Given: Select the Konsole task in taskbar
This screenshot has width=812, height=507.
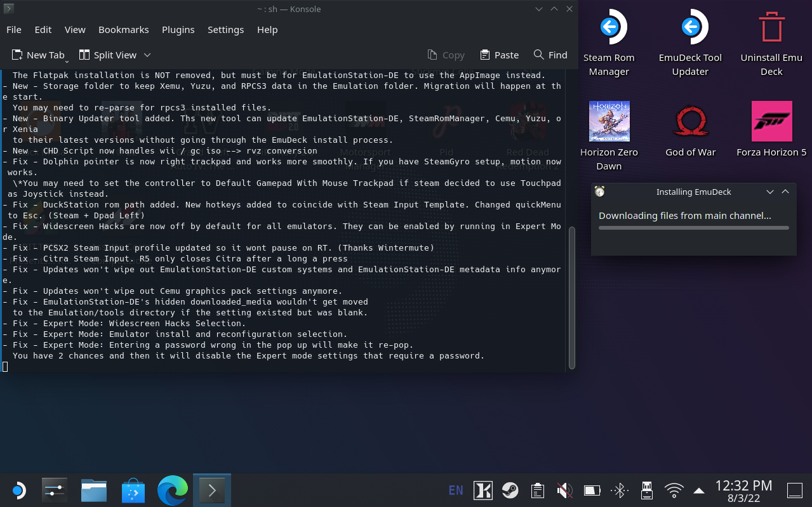Looking at the screenshot, I should (x=212, y=490).
